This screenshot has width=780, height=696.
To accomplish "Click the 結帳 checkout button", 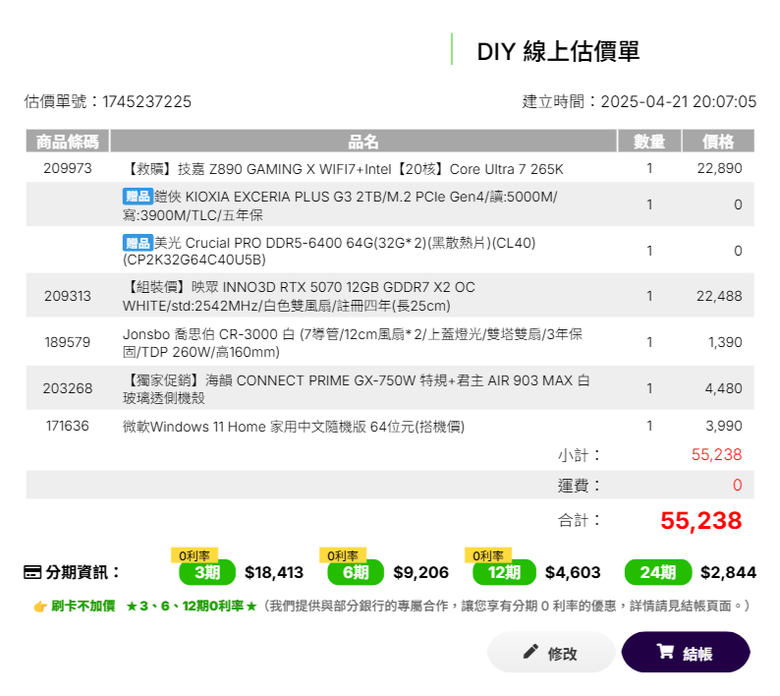I will pos(685,652).
